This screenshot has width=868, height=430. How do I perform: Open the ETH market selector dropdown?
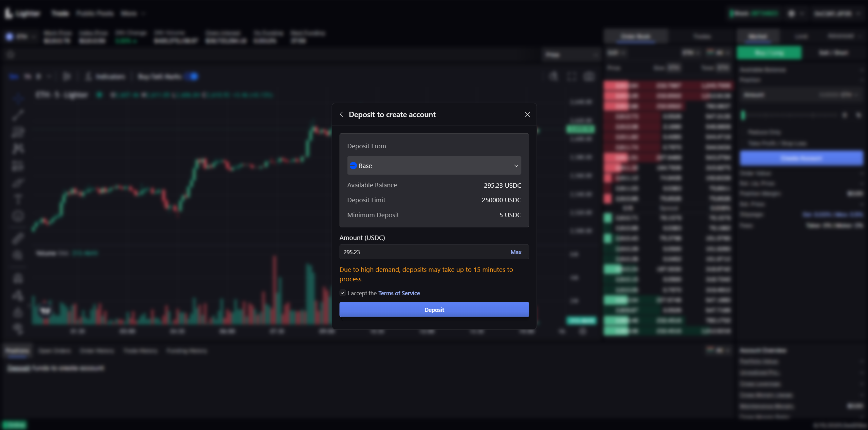[x=21, y=37]
